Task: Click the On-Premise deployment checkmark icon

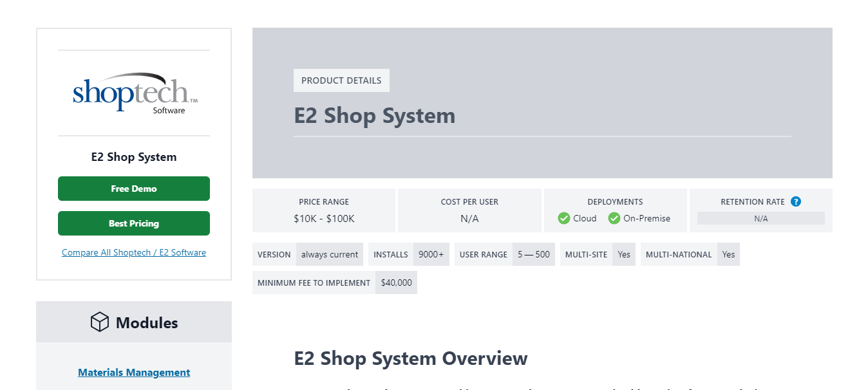Action: [x=614, y=218]
